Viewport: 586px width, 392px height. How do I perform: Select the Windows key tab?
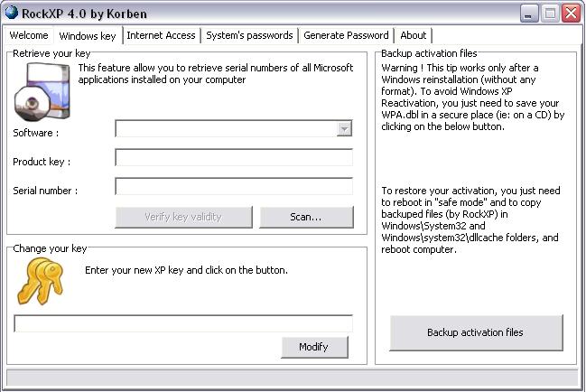point(88,36)
